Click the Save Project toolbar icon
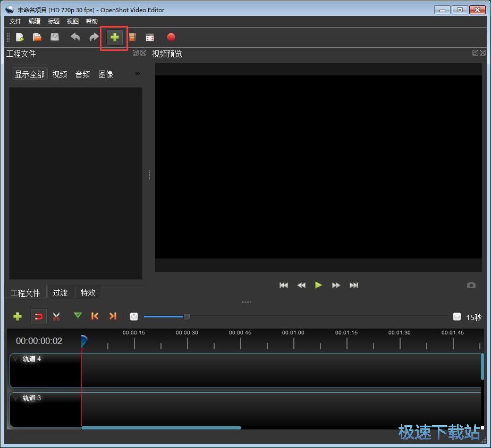The height and width of the screenshot is (448, 491). [55, 37]
